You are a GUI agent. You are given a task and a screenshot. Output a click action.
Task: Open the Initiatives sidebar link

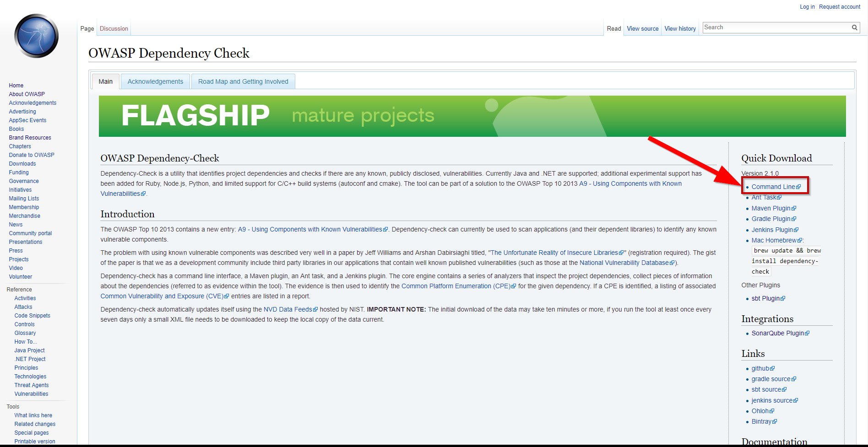tap(20, 190)
